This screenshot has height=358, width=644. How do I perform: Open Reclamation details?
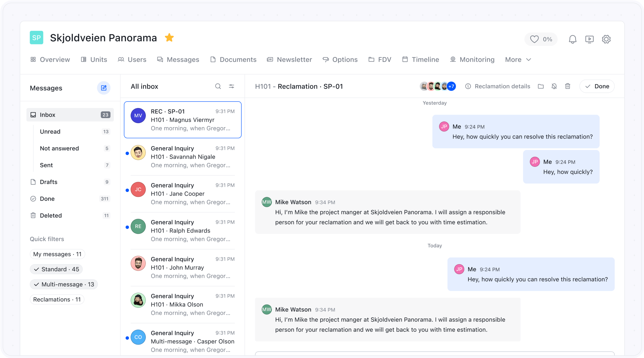click(498, 86)
